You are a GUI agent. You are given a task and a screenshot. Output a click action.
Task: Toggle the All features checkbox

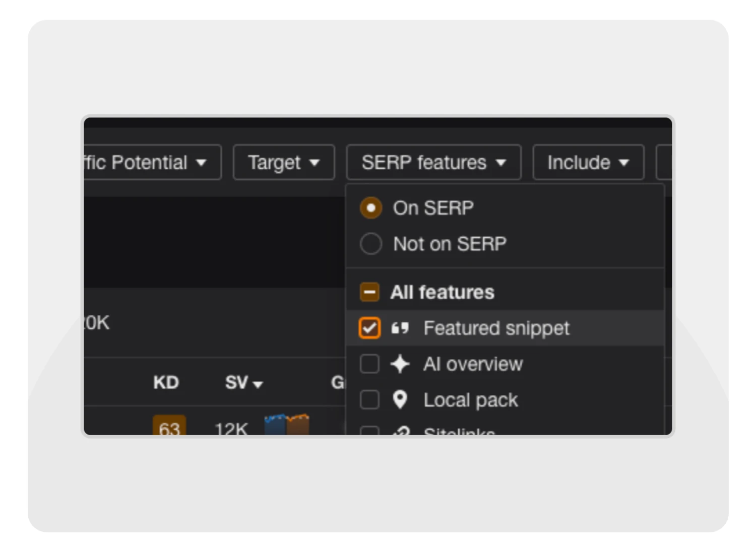(369, 292)
